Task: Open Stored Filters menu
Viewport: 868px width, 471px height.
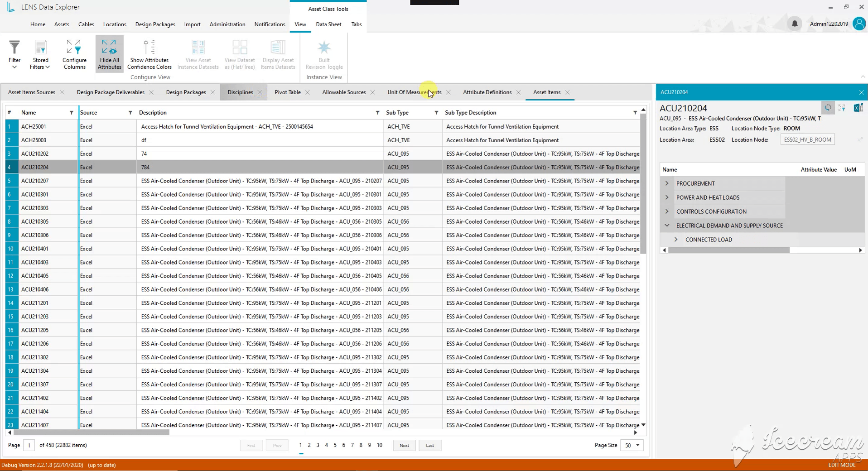Action: point(40,54)
